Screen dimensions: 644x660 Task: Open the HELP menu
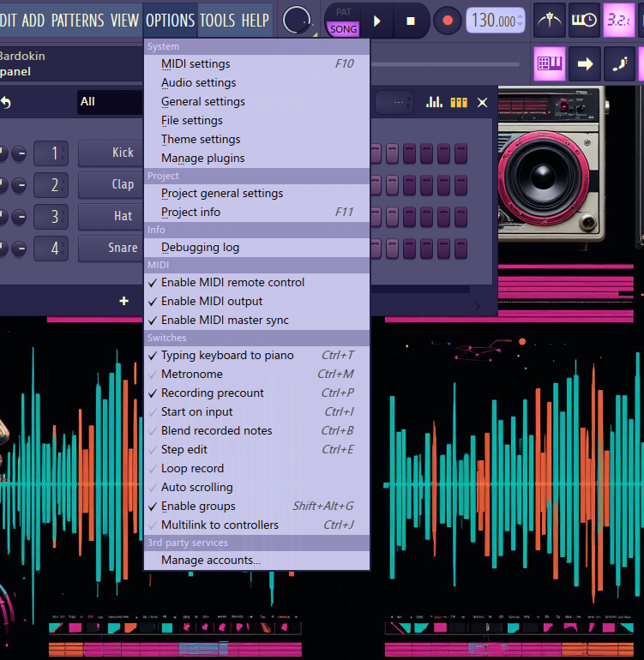(x=256, y=21)
